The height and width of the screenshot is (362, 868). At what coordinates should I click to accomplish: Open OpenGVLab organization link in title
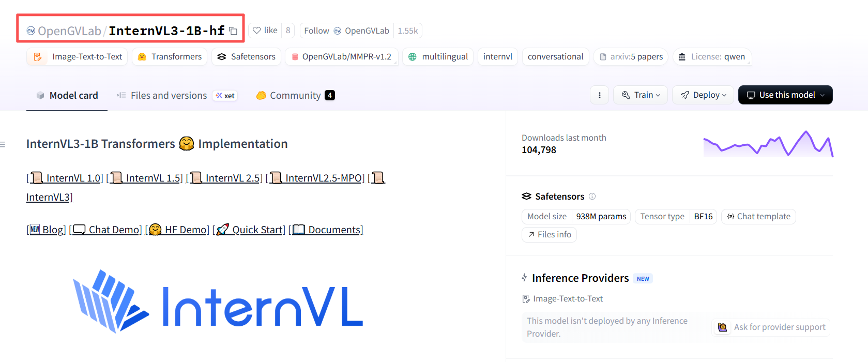(x=69, y=31)
